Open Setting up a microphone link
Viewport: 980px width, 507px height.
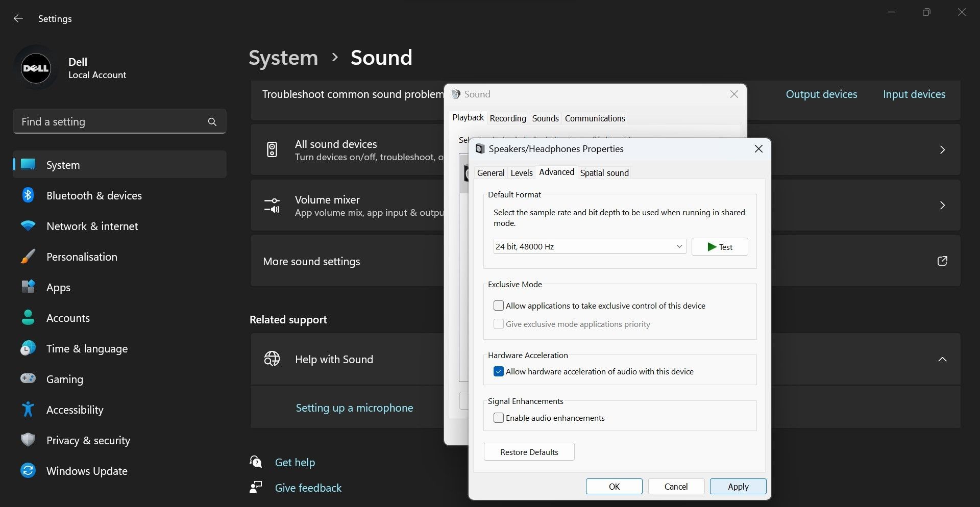354,408
